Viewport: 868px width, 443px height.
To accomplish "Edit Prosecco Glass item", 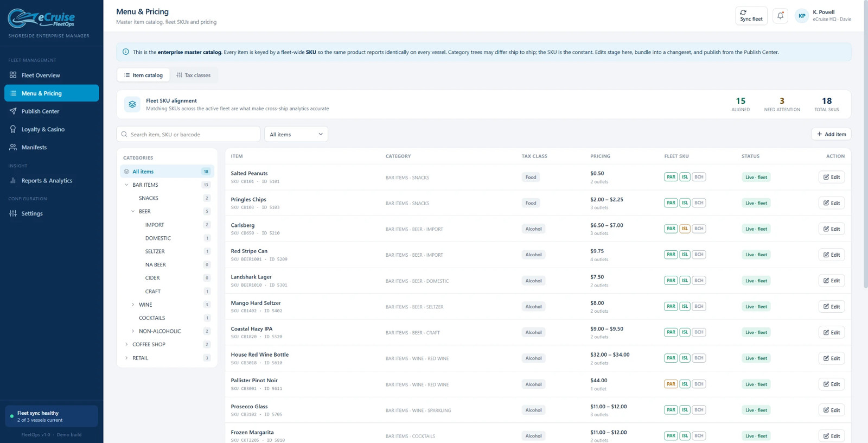I will (831, 410).
